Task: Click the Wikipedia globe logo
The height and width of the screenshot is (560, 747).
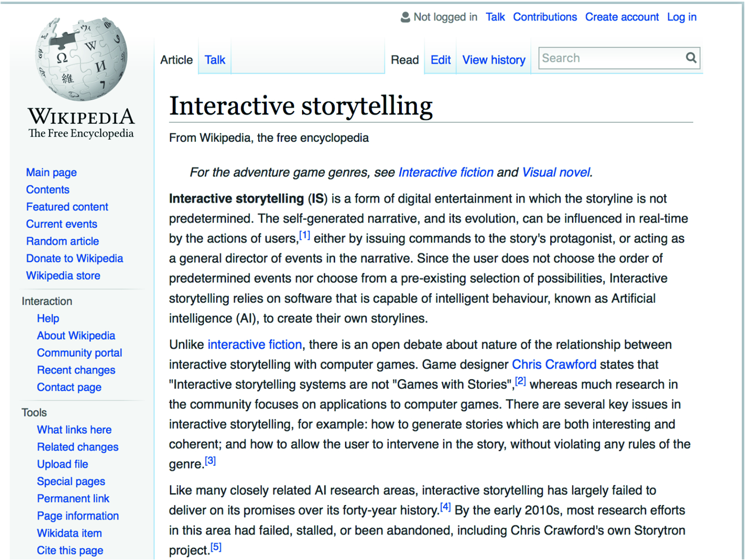Action: [81, 59]
